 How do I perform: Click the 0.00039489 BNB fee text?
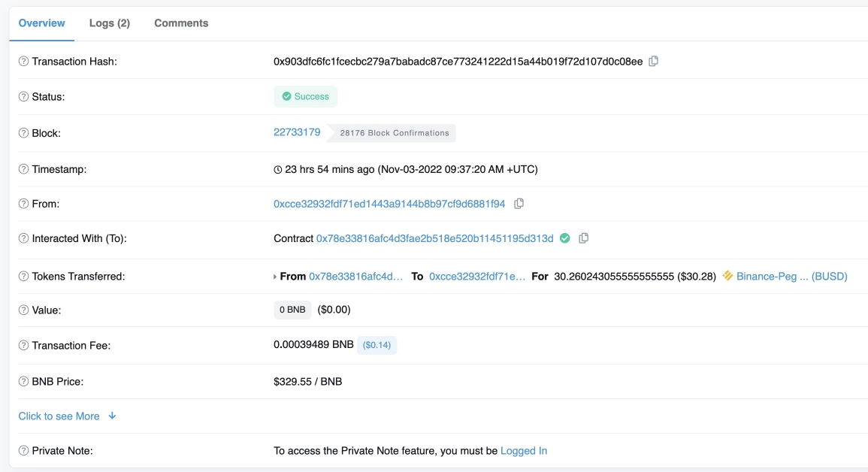tap(313, 344)
